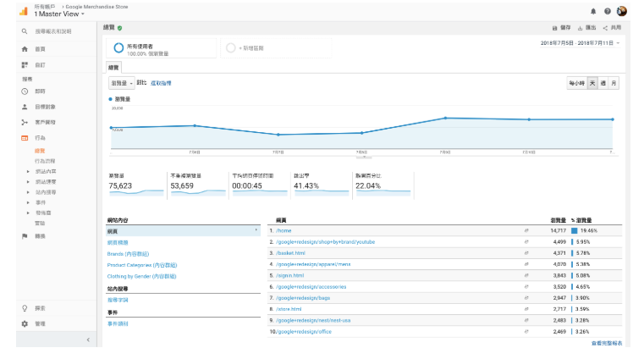Screen dimensions: 644x359
Task: Click the Admin (管理) gear icon
Action: 25,323
